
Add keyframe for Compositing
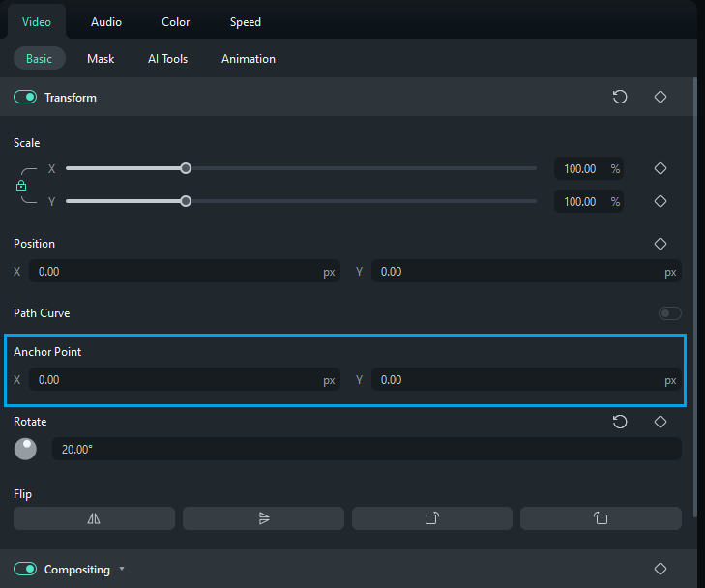(661, 569)
